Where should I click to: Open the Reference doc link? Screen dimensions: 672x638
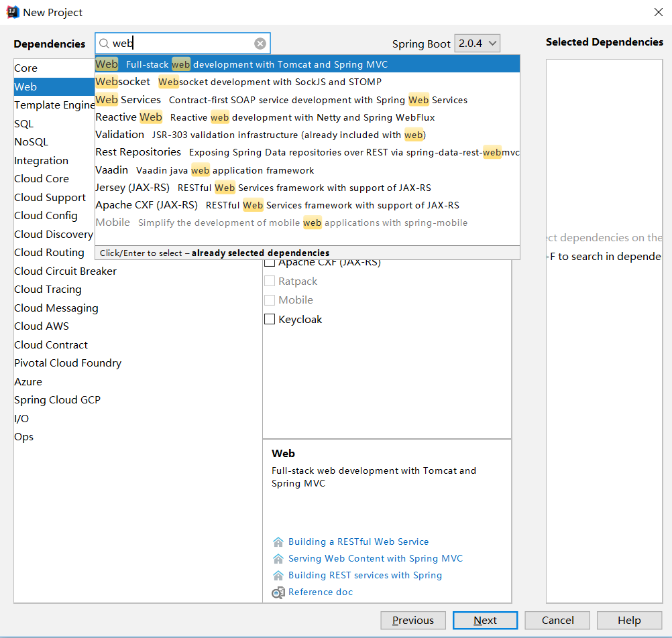click(x=321, y=592)
